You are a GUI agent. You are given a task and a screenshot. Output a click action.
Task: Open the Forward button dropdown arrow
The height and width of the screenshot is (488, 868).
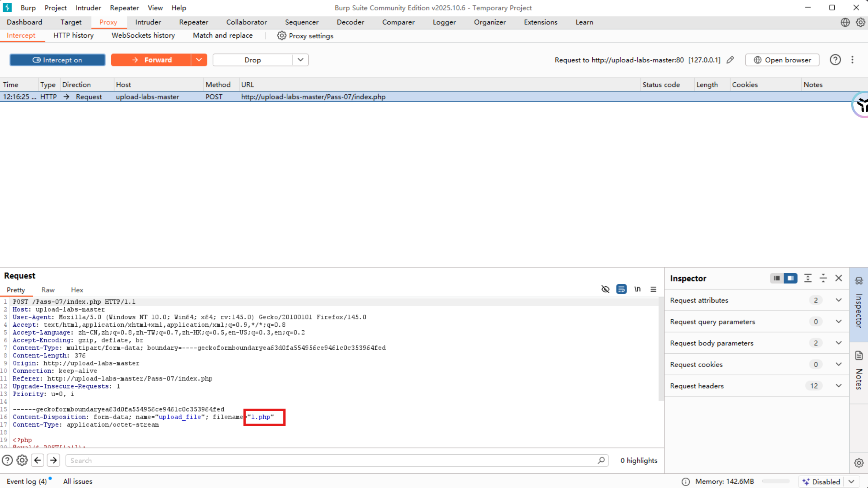[199, 60]
